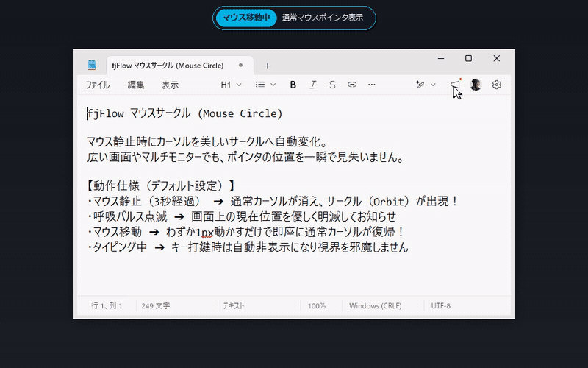Click the Windows (CRLF) line ending entry
Image resolution: width=588 pixels, height=368 pixels.
click(x=376, y=306)
